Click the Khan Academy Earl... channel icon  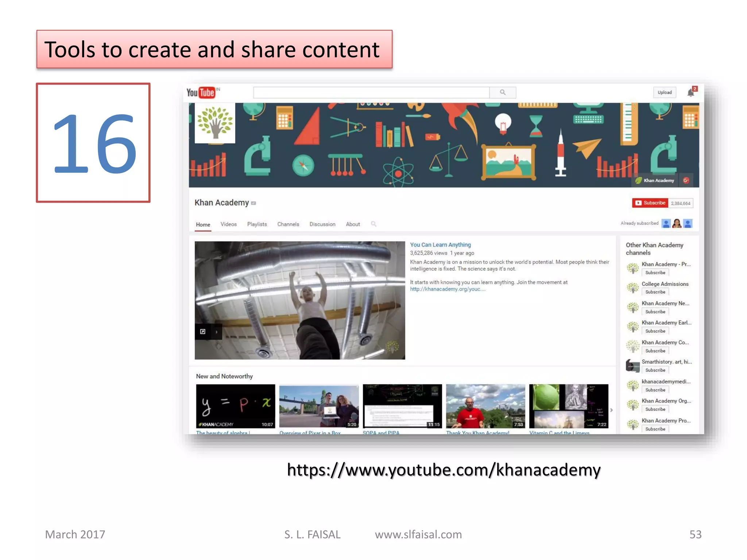[x=632, y=327]
